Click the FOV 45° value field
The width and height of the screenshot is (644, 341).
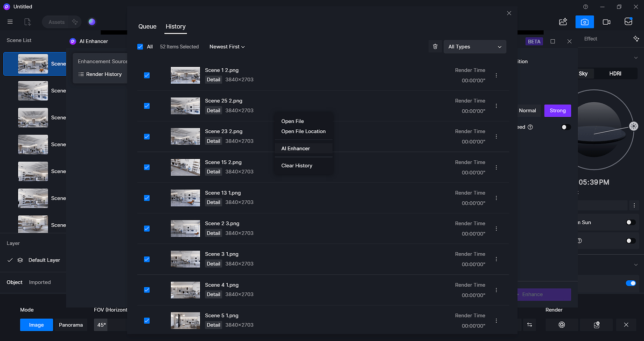pos(101,325)
